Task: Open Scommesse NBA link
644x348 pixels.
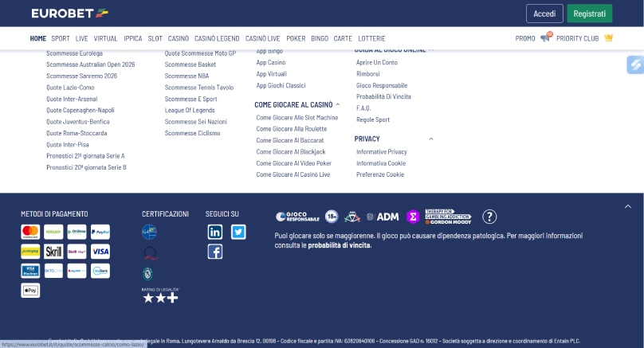Action: tap(187, 76)
